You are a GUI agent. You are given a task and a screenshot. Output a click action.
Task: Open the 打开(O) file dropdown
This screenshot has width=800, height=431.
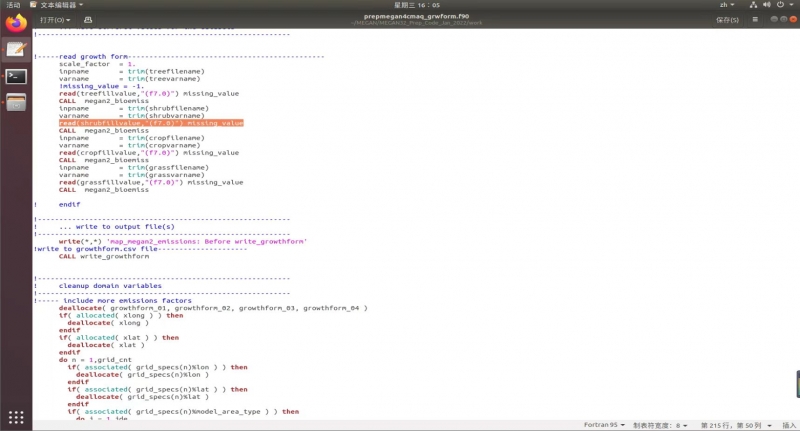55,19
